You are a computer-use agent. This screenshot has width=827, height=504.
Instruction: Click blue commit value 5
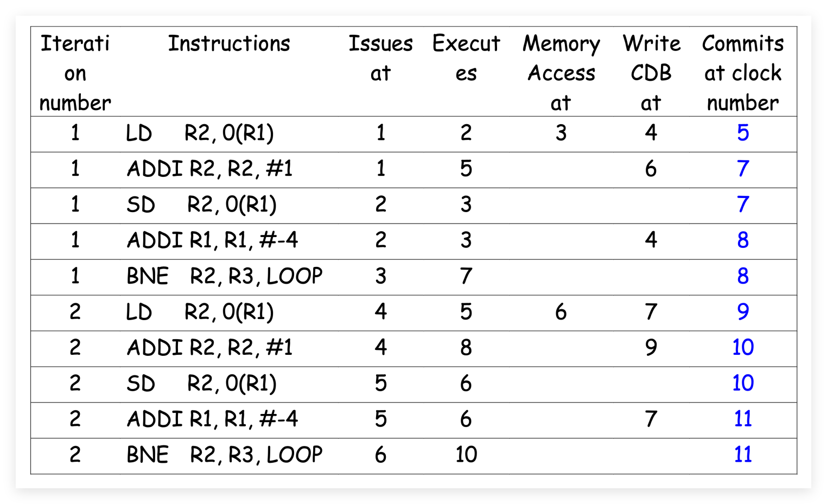coord(743,133)
